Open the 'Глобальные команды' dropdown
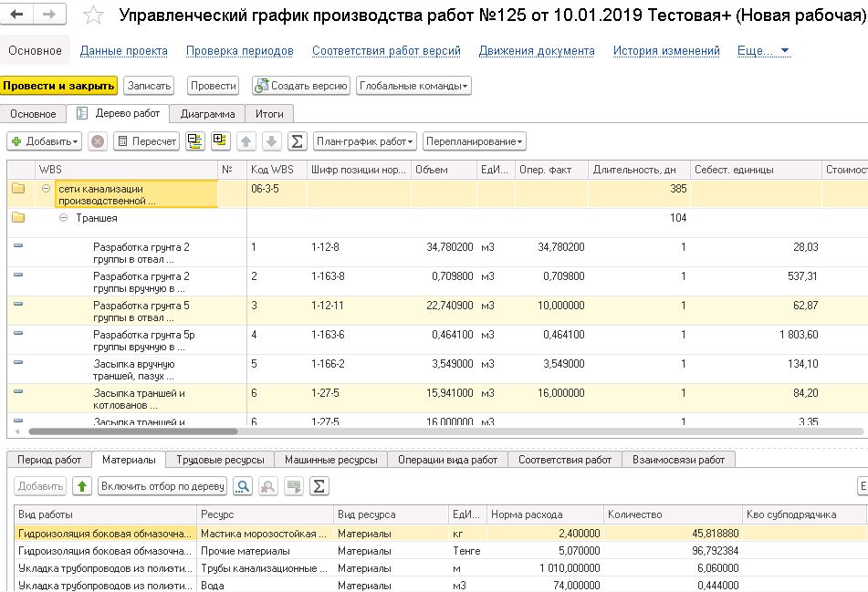Screen dimensions: 868x592 (413, 86)
